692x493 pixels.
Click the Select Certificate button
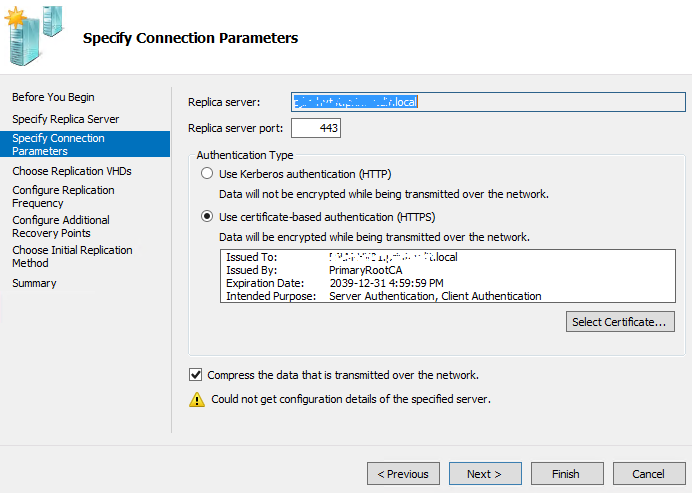(x=620, y=322)
